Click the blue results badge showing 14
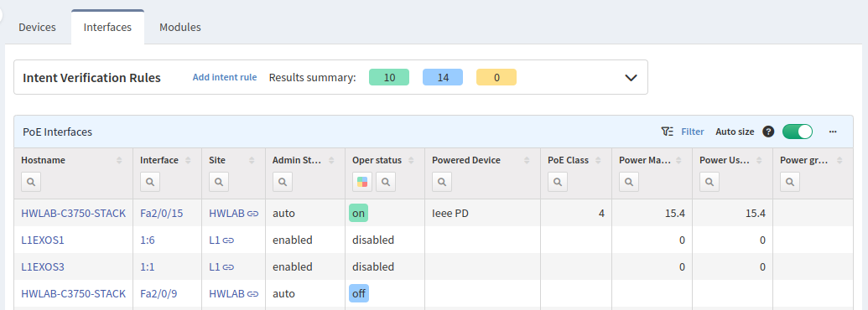This screenshot has height=310, width=868. (443, 77)
